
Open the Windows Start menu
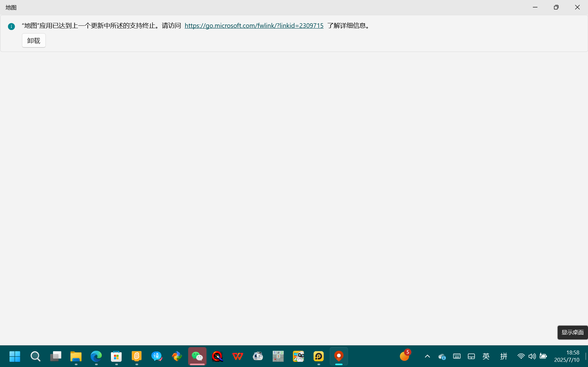coord(15,356)
